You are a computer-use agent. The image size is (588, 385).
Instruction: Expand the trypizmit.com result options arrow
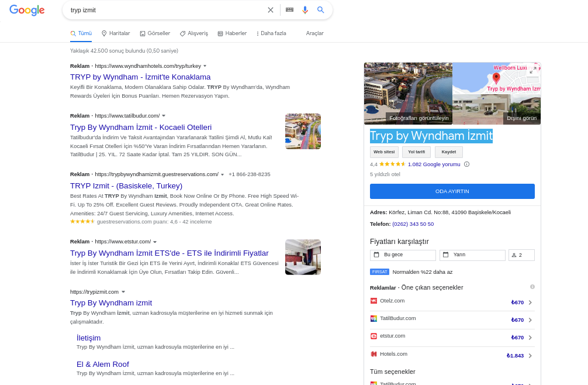coord(123,292)
